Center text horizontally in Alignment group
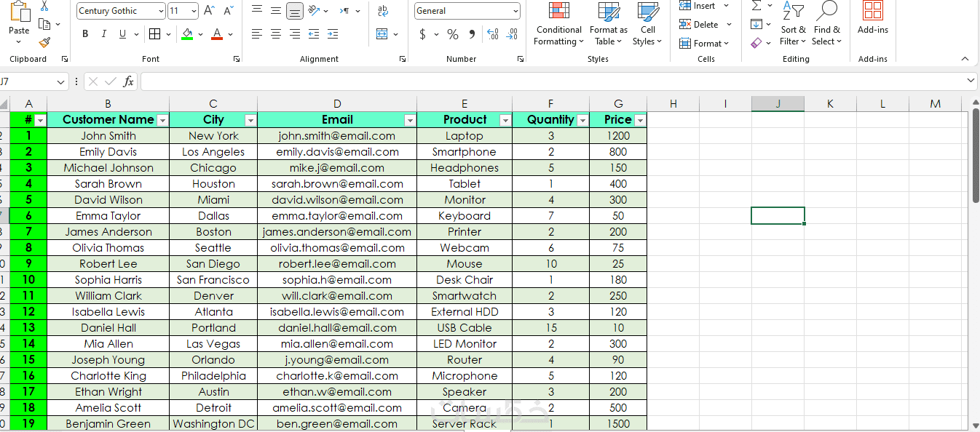 click(276, 34)
